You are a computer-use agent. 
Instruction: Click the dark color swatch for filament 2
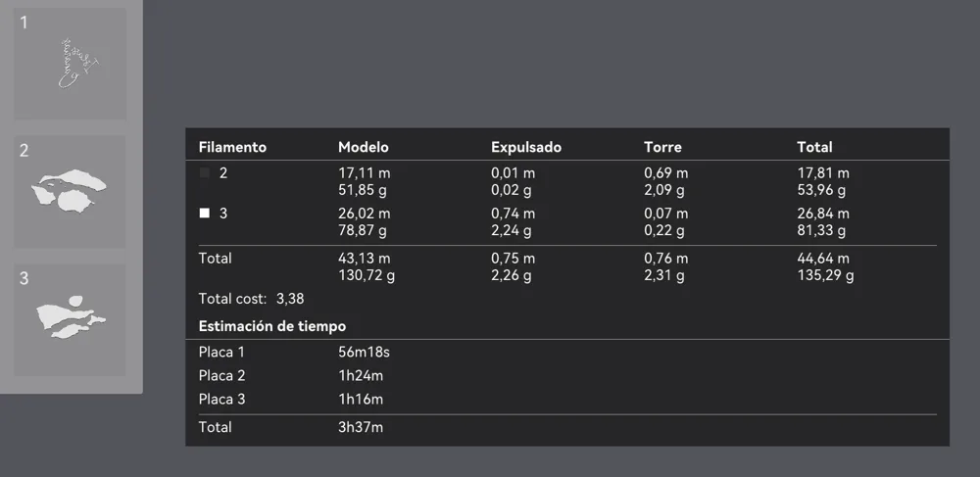coord(205,173)
